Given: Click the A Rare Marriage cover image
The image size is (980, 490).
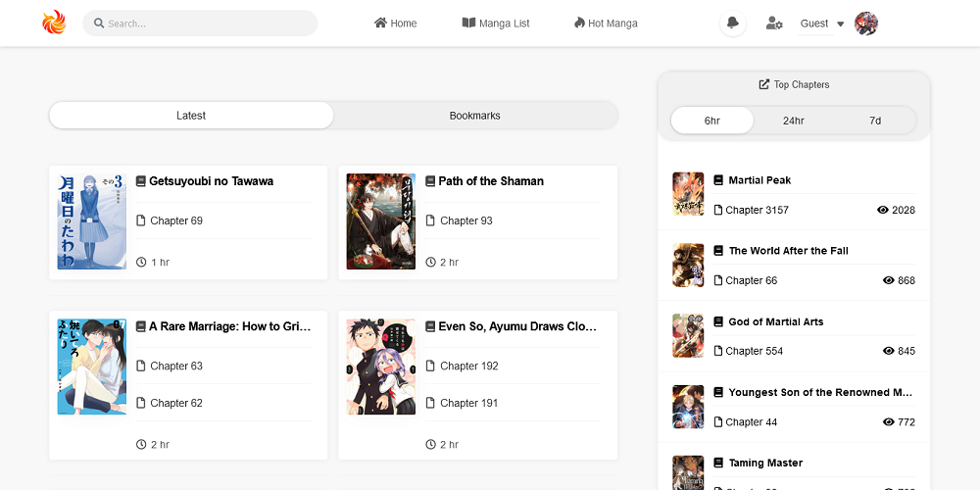Looking at the screenshot, I should 92,367.
